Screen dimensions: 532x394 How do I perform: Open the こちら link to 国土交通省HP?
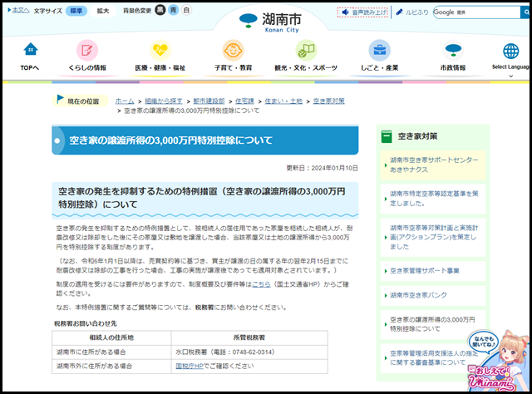coord(261,284)
